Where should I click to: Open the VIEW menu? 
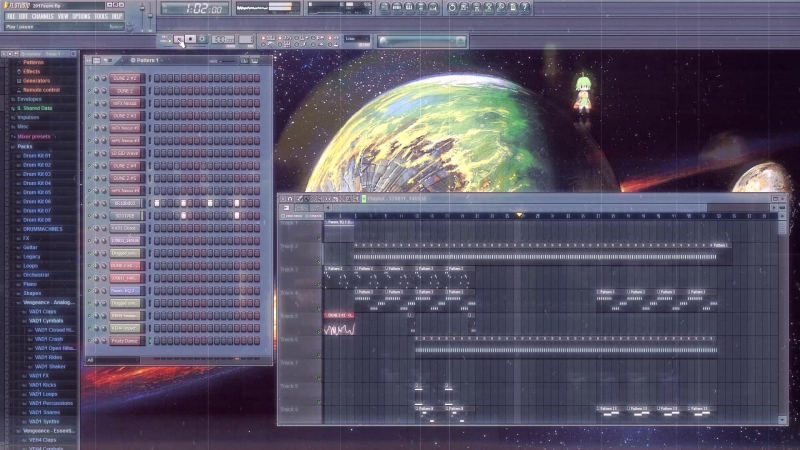pos(63,16)
